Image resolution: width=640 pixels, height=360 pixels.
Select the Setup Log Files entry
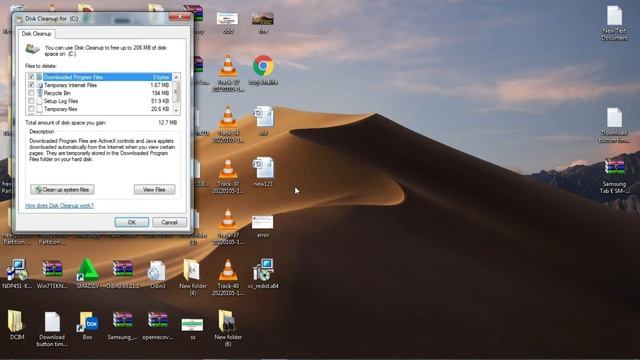point(99,101)
